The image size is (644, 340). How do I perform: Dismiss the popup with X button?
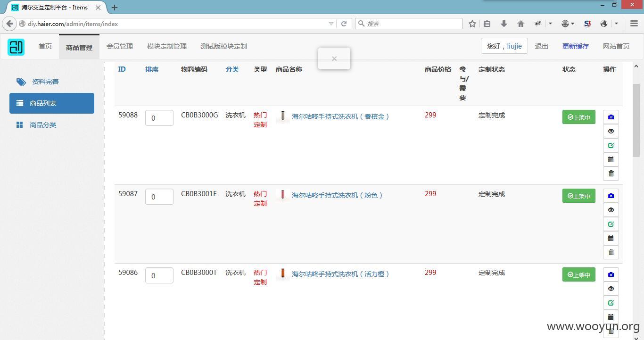tap(334, 58)
